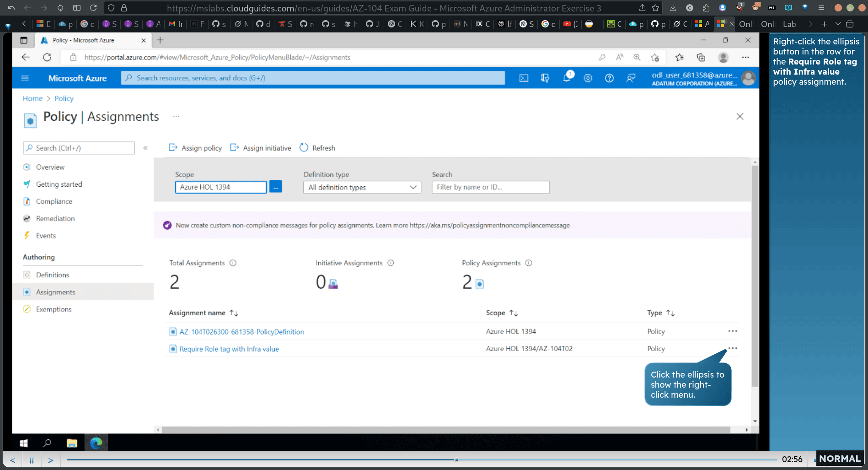Open Edge favorites star-list icon
868x470 pixels.
pos(679,57)
